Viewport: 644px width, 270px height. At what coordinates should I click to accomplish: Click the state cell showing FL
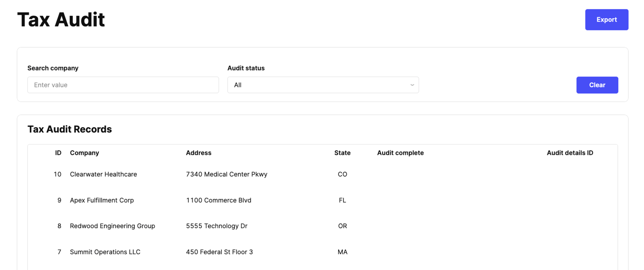(x=342, y=200)
